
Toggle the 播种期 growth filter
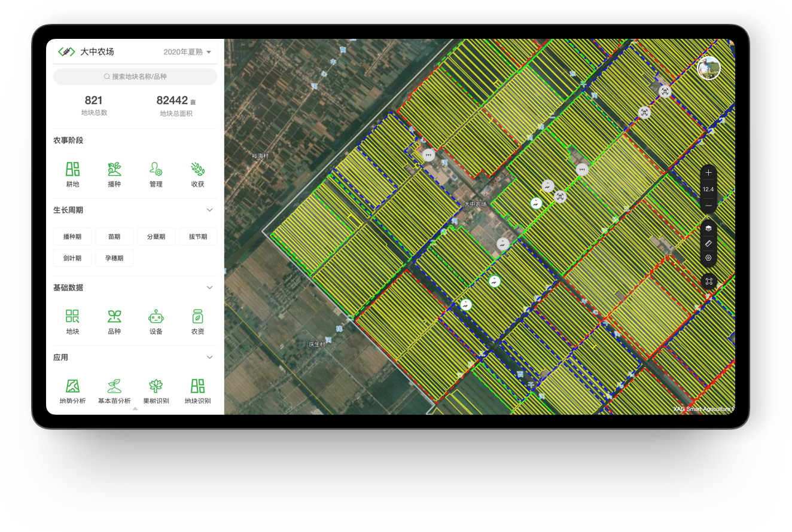[x=72, y=237]
